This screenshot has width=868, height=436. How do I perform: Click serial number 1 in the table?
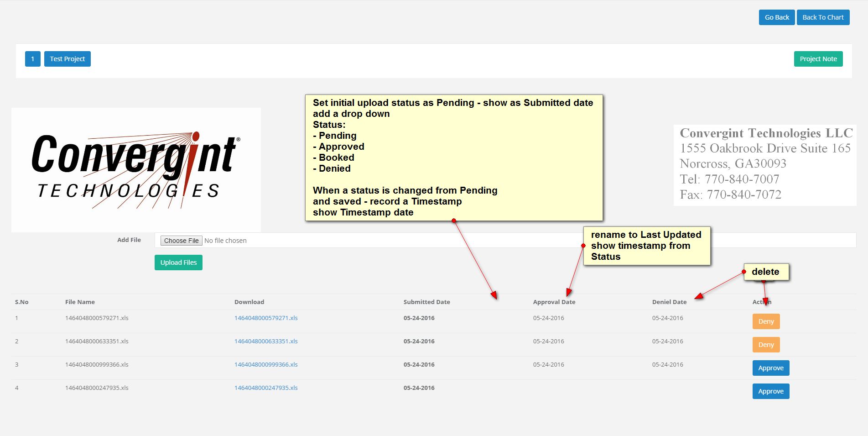(x=16, y=318)
